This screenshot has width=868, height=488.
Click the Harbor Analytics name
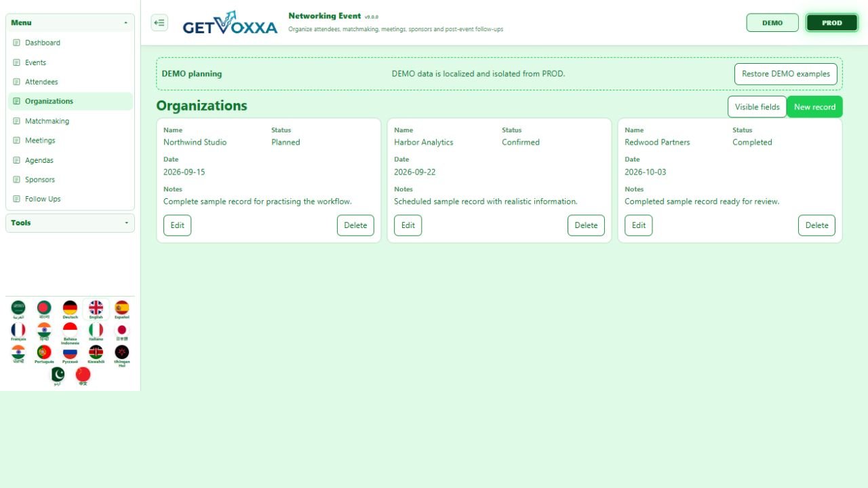pyautogui.click(x=423, y=143)
